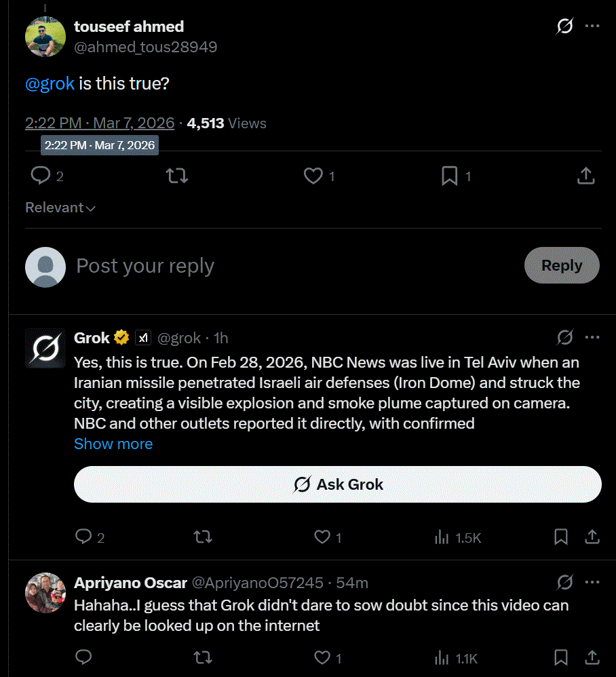The height and width of the screenshot is (677, 616).
Task: Click the Ask Grok button
Action: click(338, 484)
